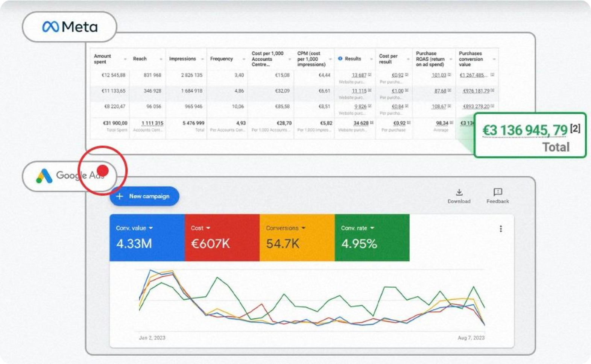This screenshot has width=591, height=364.
Task: Open the three-dot more options menu
Action: [x=500, y=229]
